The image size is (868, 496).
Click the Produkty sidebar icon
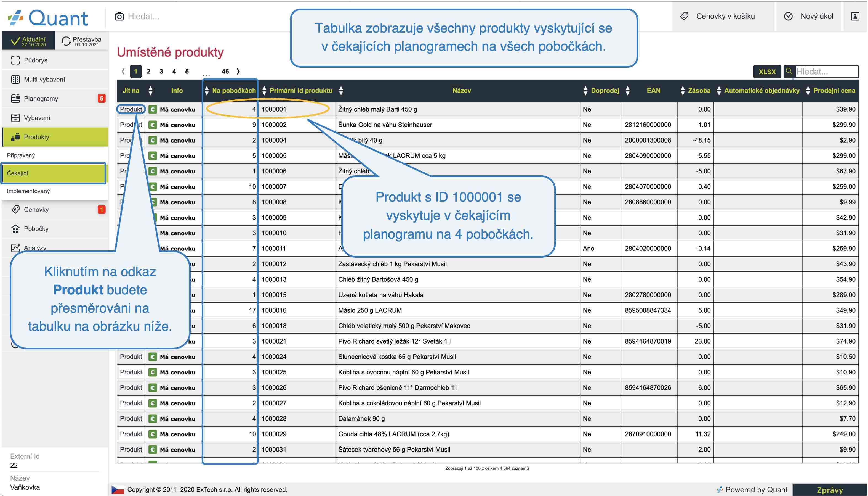tap(15, 137)
